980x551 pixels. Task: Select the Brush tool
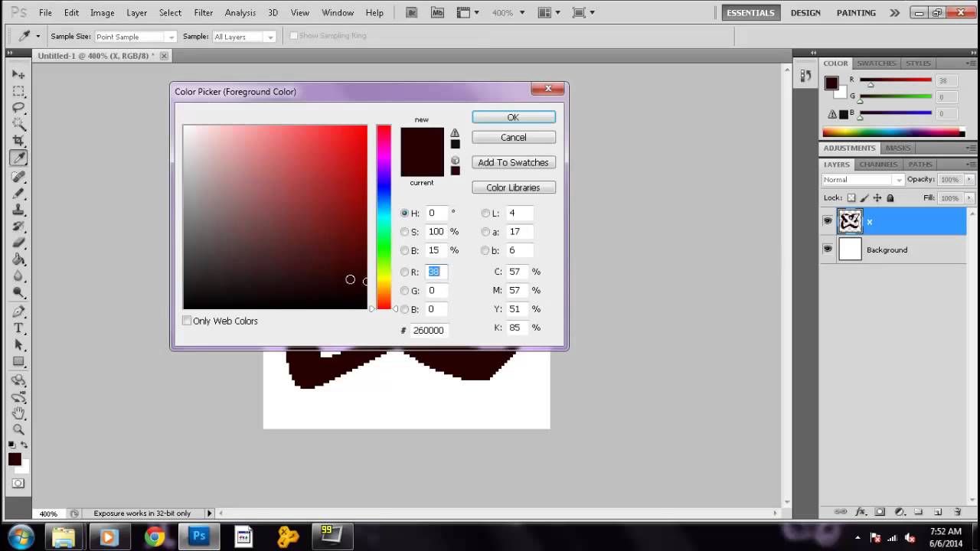click(x=19, y=193)
